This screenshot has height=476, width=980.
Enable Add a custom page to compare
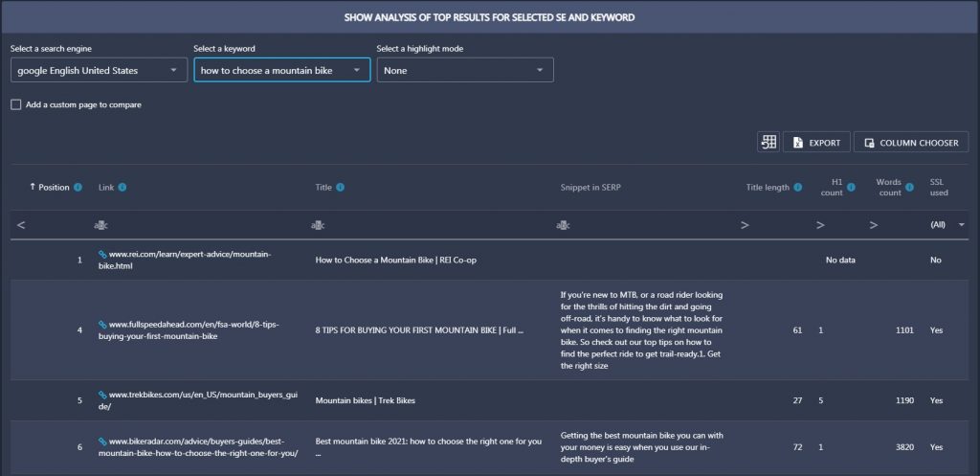click(x=15, y=105)
